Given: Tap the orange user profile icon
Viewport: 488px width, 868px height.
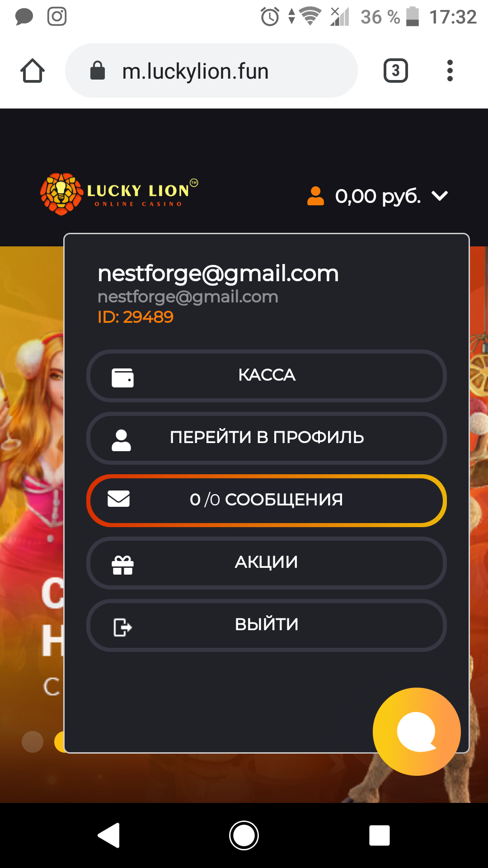Looking at the screenshot, I should tap(315, 196).
